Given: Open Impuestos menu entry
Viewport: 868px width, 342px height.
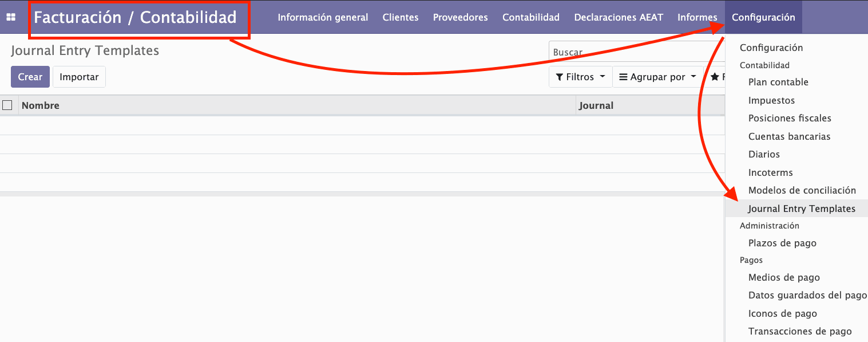Looking at the screenshot, I should (x=771, y=100).
